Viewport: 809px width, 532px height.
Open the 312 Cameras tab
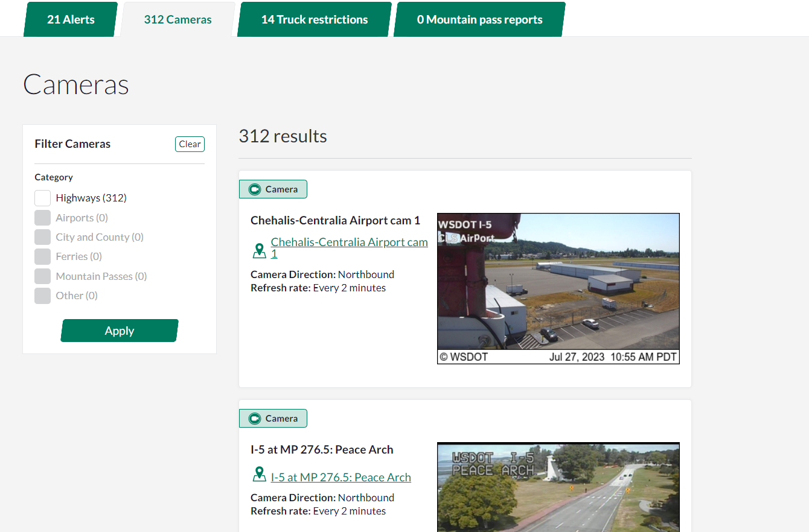(177, 19)
